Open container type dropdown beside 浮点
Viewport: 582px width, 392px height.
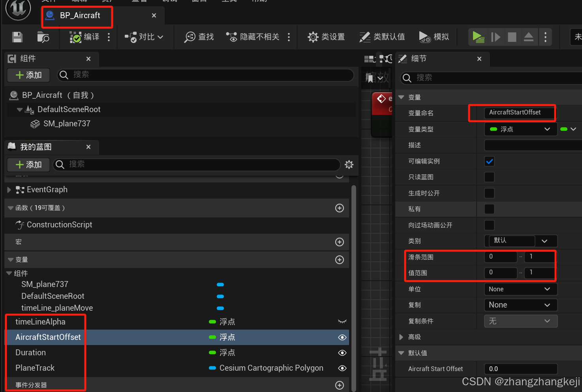(x=569, y=129)
